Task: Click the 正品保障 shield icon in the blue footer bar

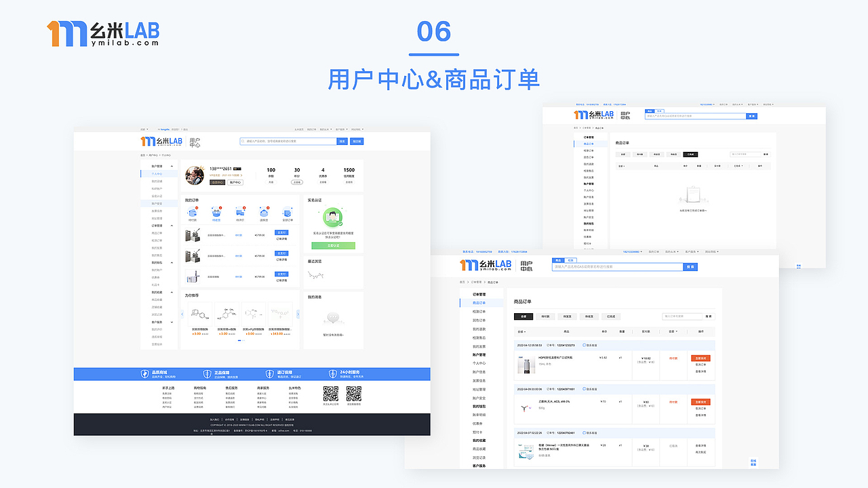Action: click(x=207, y=374)
